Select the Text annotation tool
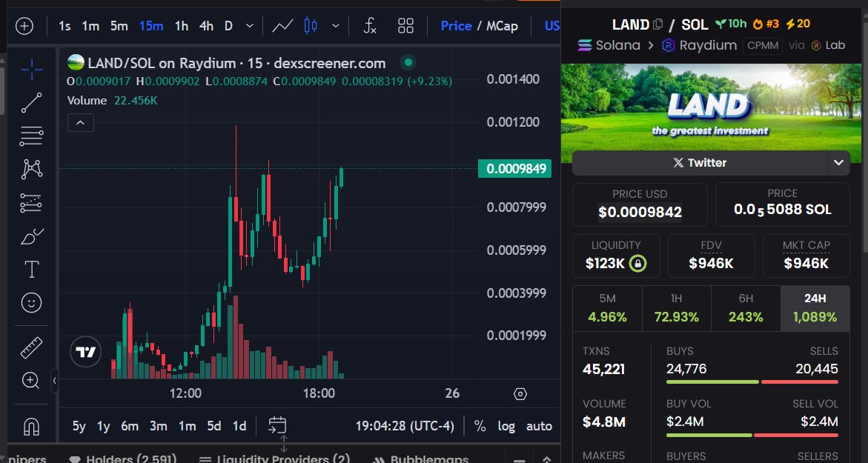 (x=32, y=270)
